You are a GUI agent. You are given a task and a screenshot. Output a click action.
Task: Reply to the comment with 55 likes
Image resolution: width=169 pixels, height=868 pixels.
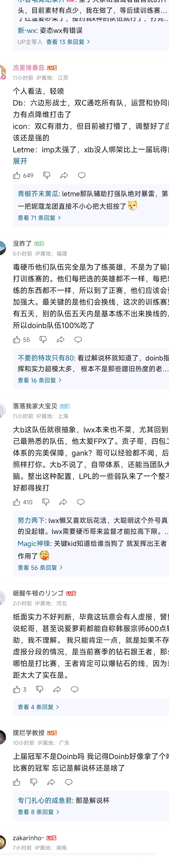[x=78, y=340]
